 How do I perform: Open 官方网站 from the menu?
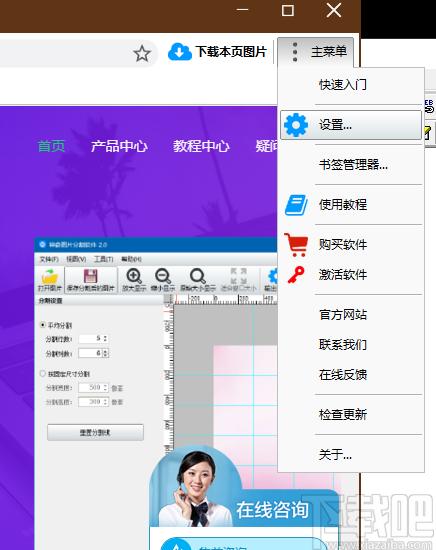point(343,314)
